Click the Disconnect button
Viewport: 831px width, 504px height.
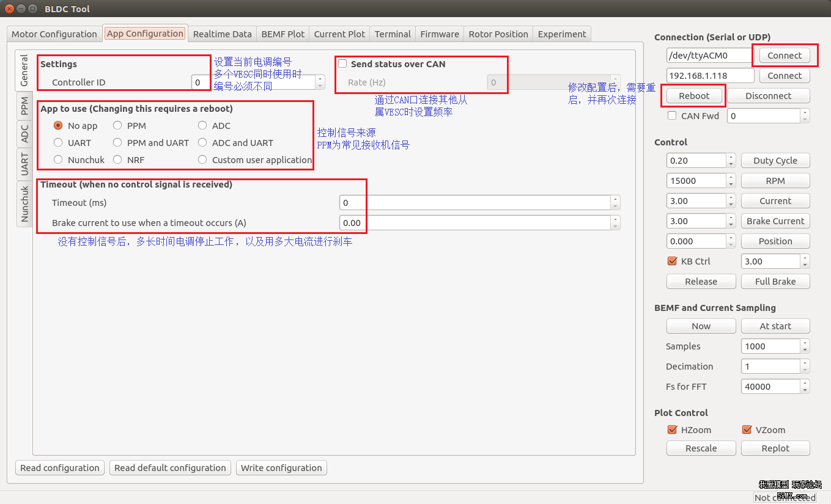769,96
